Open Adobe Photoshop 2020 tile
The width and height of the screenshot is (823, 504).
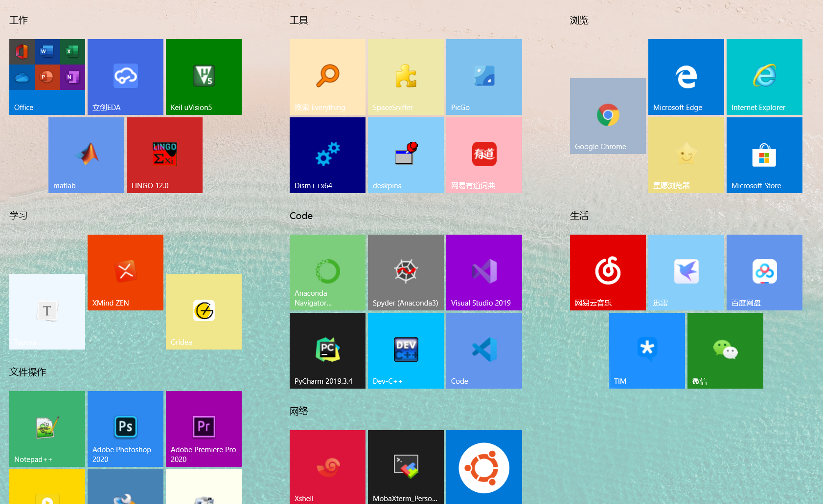[x=125, y=429]
